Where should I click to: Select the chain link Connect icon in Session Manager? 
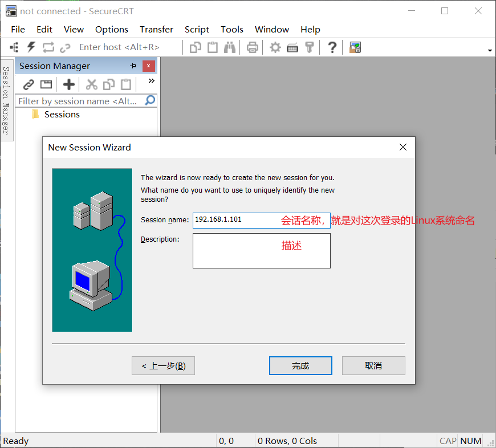point(28,84)
